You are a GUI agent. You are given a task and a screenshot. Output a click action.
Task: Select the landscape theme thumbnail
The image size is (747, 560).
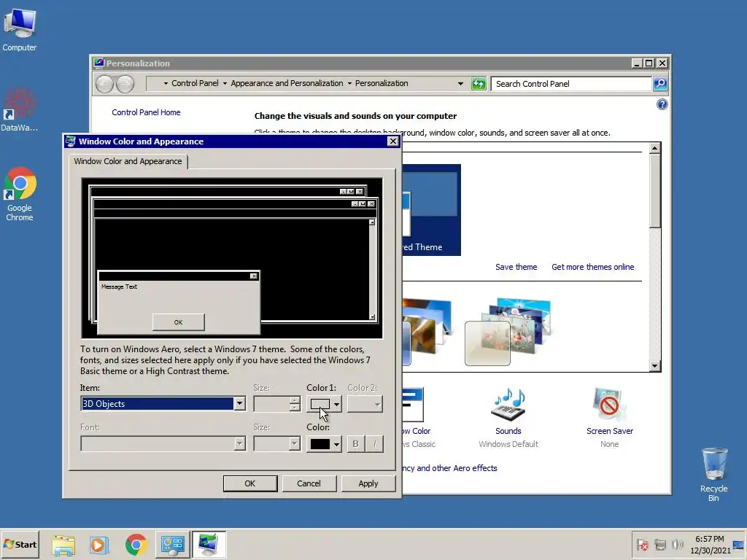(427, 332)
